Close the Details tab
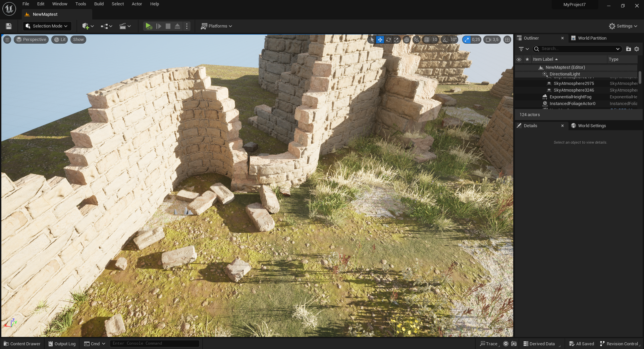The image size is (644, 349). (562, 126)
